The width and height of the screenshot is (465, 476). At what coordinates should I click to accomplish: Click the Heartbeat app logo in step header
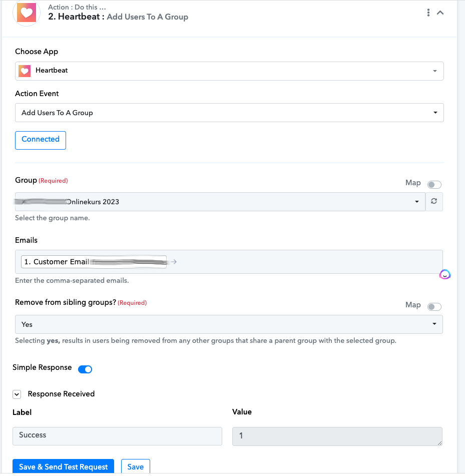pos(27,13)
